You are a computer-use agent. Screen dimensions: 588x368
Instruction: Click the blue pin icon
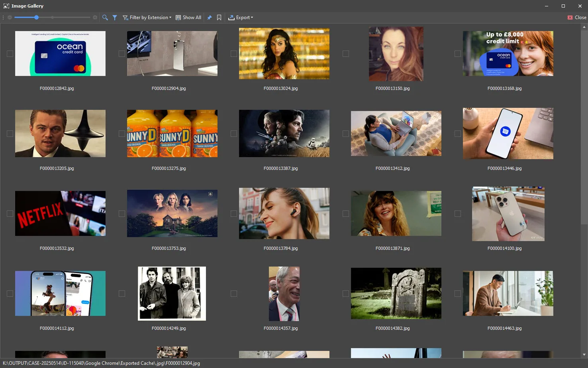(210, 18)
